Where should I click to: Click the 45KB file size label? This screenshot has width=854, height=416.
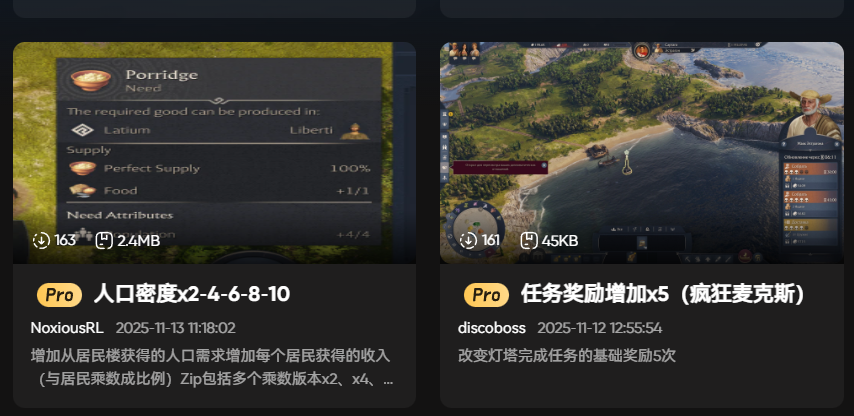pyautogui.click(x=560, y=241)
